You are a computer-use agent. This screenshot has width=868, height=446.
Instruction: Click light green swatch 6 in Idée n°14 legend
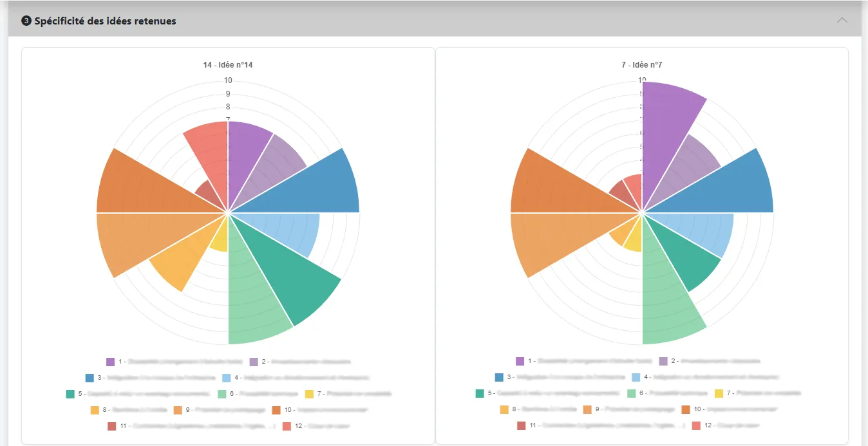click(x=222, y=393)
